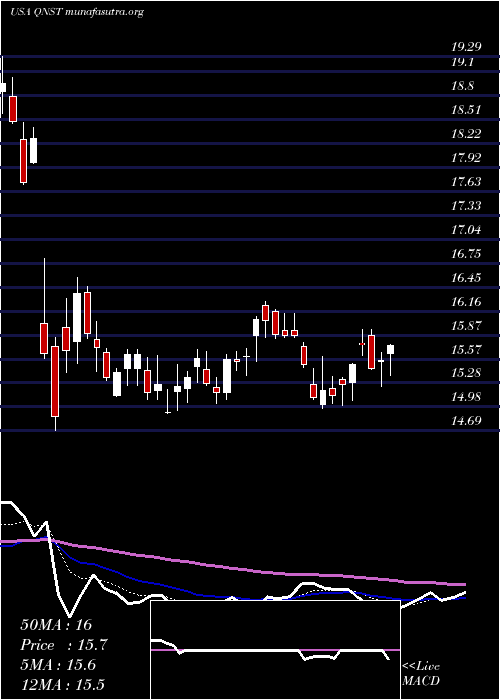
Task: Click the 15.28 price axis label
Action: coord(466,373)
